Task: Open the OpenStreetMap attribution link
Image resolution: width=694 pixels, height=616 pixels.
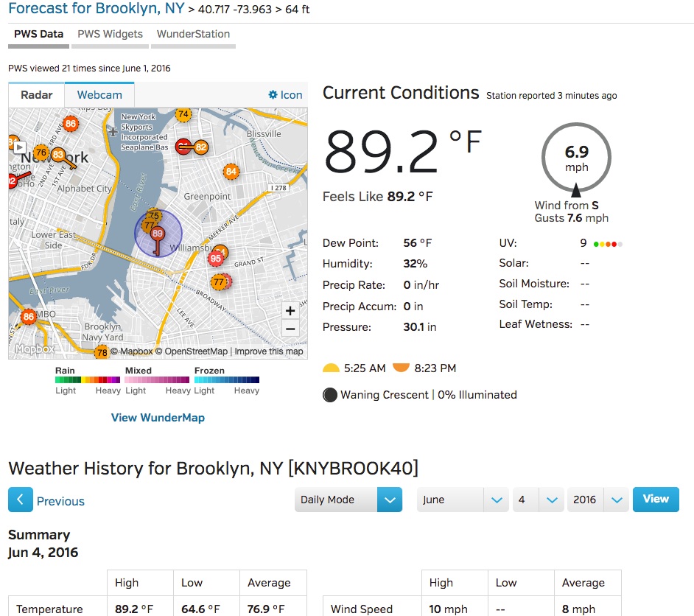Action: (192, 351)
